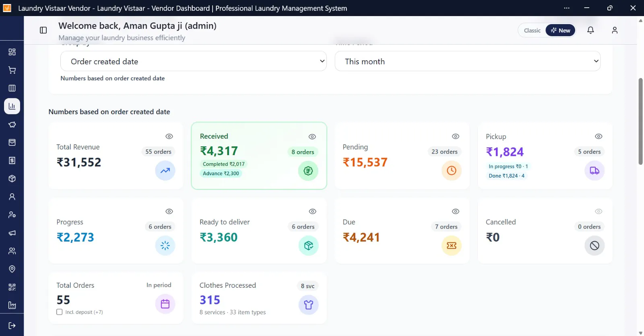This screenshot has width=644, height=336.
Task: Hide Total Revenue amount with eye icon
Action: pos(169,136)
